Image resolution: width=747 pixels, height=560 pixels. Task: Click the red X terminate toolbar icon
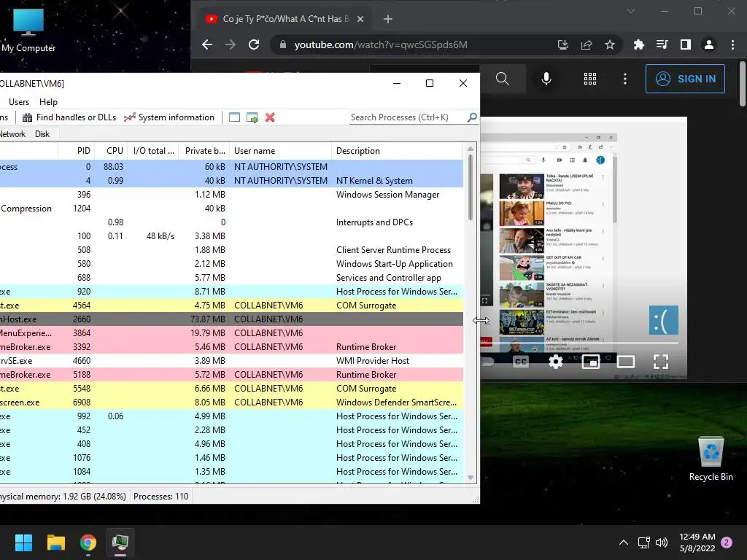coord(270,117)
